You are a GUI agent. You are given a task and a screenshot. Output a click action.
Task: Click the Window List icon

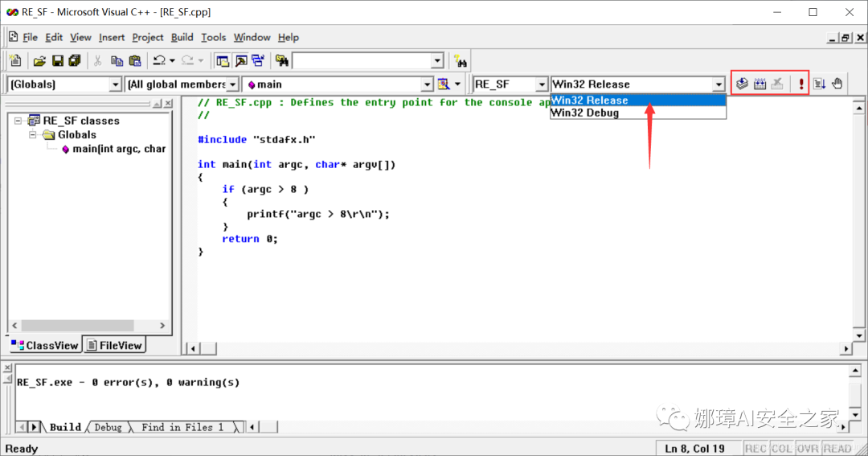tap(258, 60)
